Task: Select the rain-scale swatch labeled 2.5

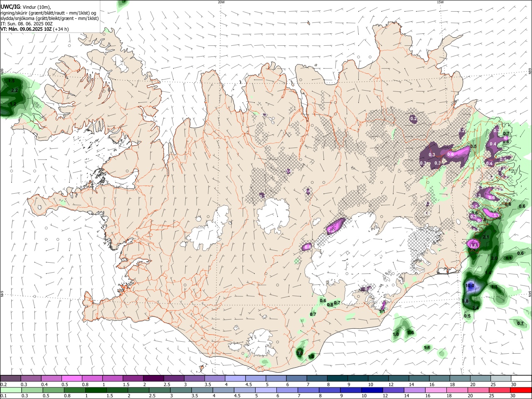Action: point(159,390)
